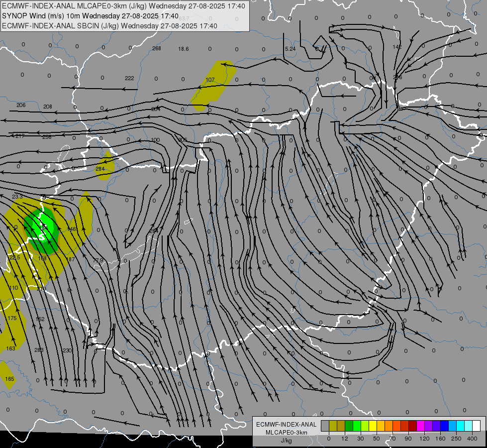Image resolution: width=487 pixels, height=448 pixels.
Task: Click the map value 208
Action: (x=48, y=107)
